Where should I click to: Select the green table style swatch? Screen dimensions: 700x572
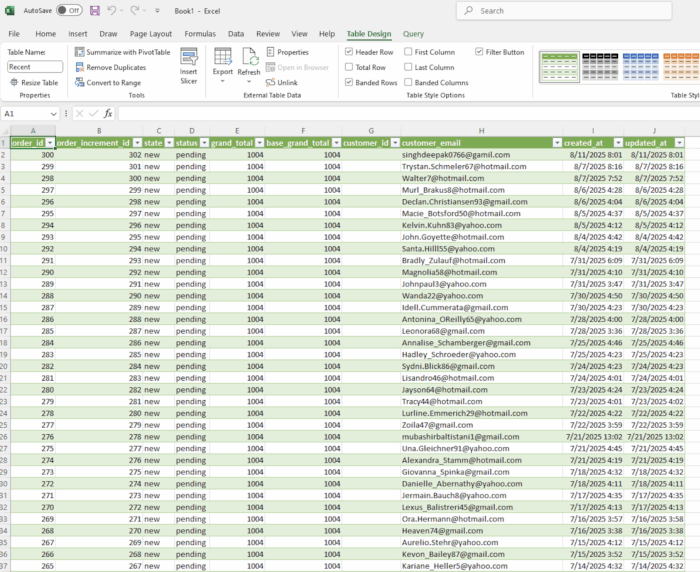coord(559,67)
